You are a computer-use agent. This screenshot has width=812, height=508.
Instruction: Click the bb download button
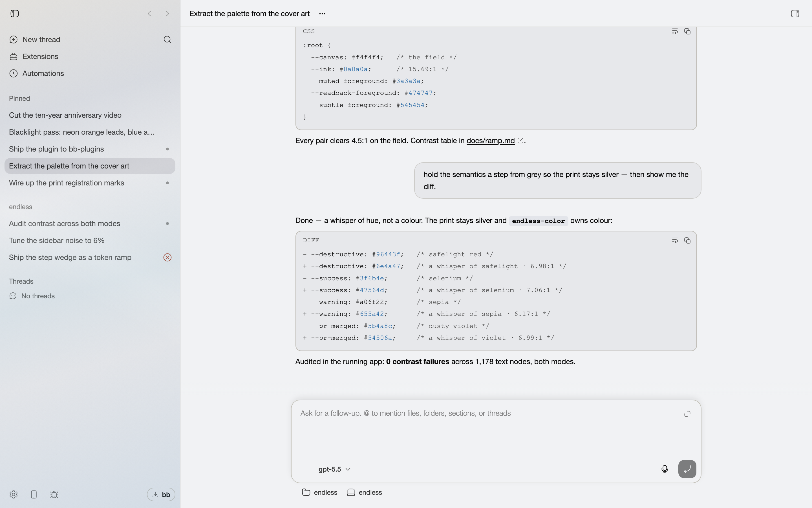click(161, 494)
